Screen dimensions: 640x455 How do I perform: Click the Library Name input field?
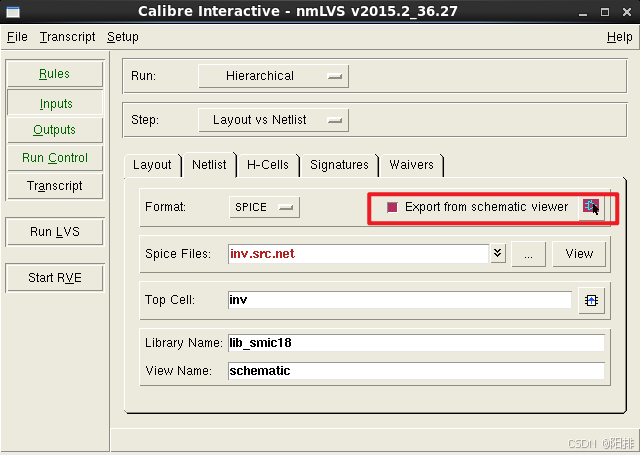[x=416, y=343]
